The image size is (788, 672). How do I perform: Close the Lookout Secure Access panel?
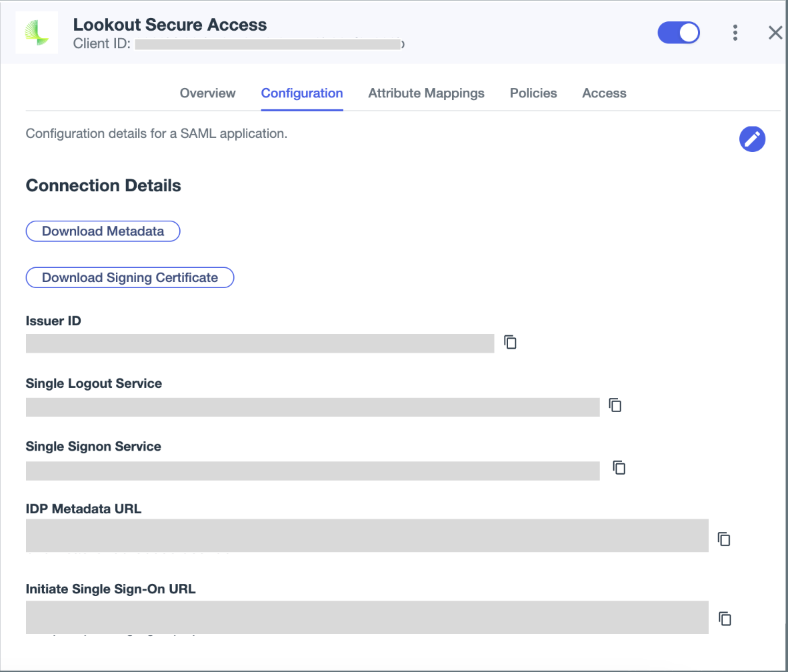pyautogui.click(x=775, y=33)
